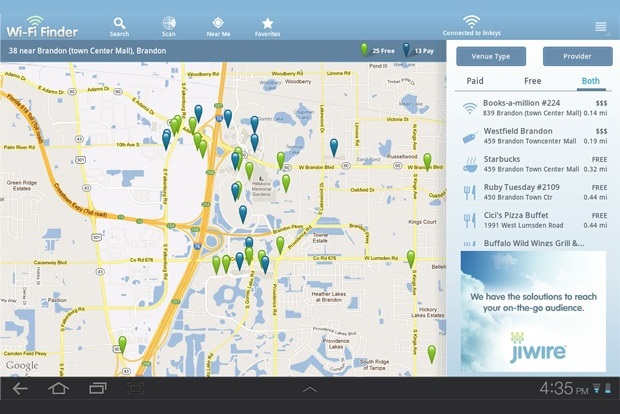Image resolution: width=620 pixels, height=414 pixels.
Task: Switch to the Free tab
Action: tap(533, 81)
